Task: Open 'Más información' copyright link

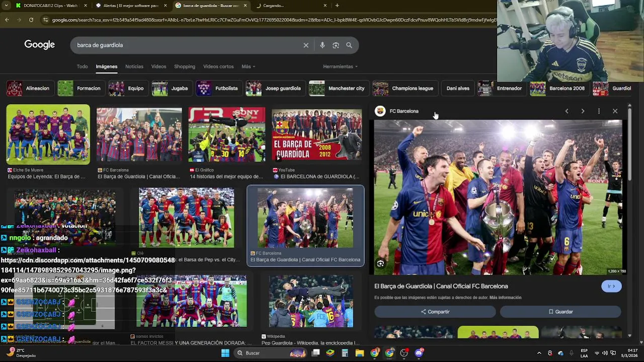Action: tap(505, 298)
